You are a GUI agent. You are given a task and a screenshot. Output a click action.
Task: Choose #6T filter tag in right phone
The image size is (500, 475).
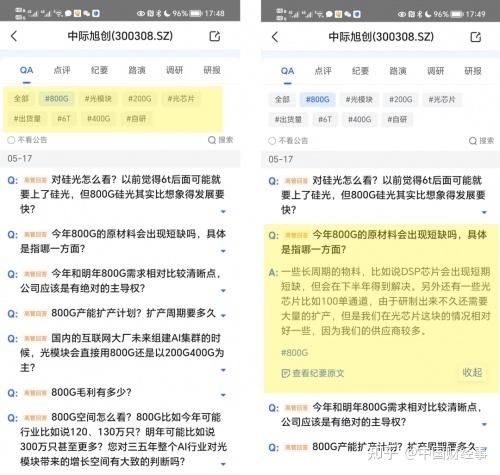coord(325,119)
